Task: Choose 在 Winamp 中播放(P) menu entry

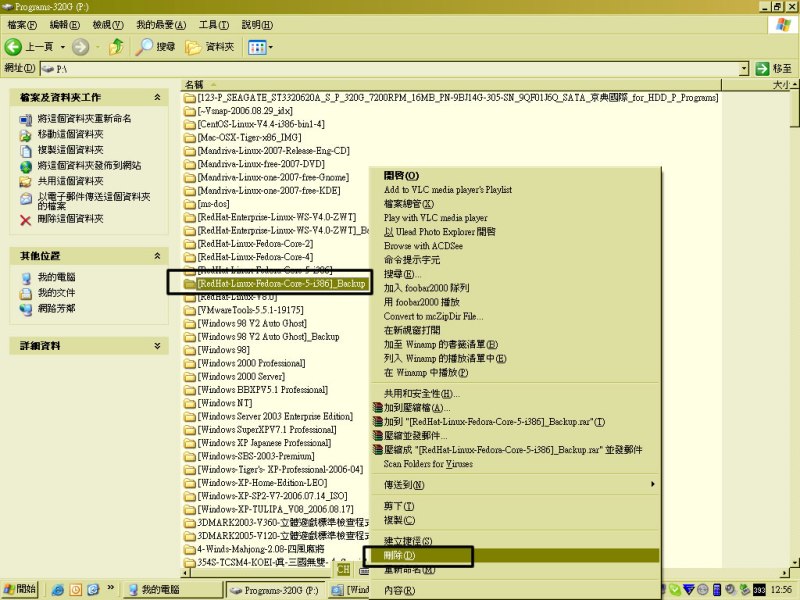Action: [515, 372]
